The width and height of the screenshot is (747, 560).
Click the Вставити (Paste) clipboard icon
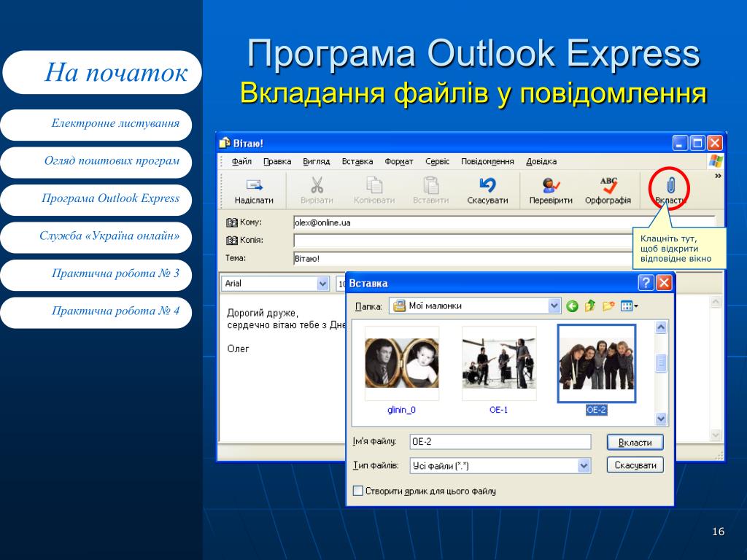coord(430,184)
